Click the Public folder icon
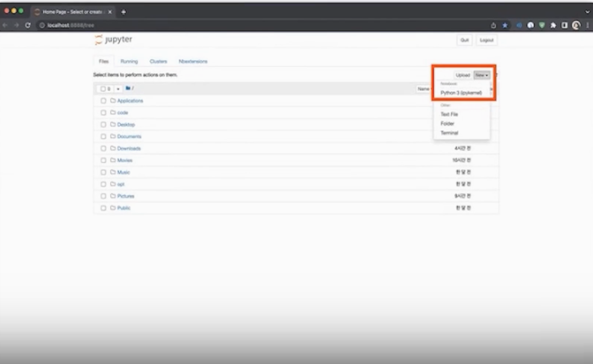This screenshot has width=593, height=364. [x=113, y=208]
